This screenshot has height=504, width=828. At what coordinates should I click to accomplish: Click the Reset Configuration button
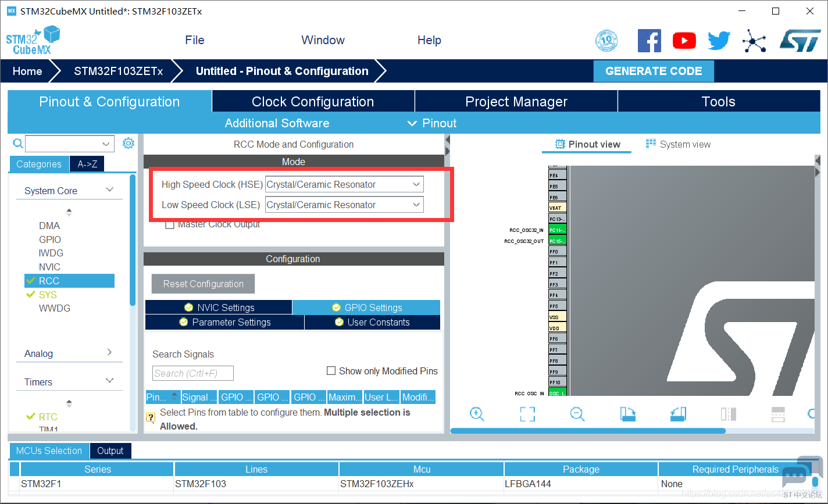tap(204, 284)
